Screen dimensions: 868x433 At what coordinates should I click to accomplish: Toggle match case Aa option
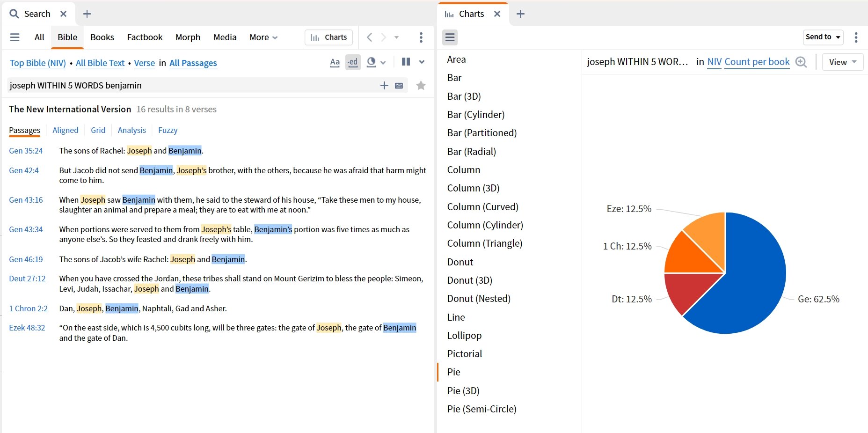[x=335, y=62]
